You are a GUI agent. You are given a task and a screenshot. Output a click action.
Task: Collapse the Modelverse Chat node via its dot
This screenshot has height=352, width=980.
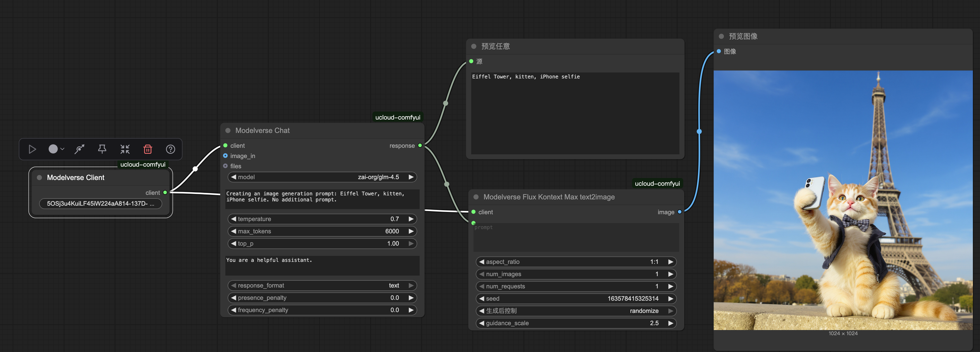[x=228, y=131]
